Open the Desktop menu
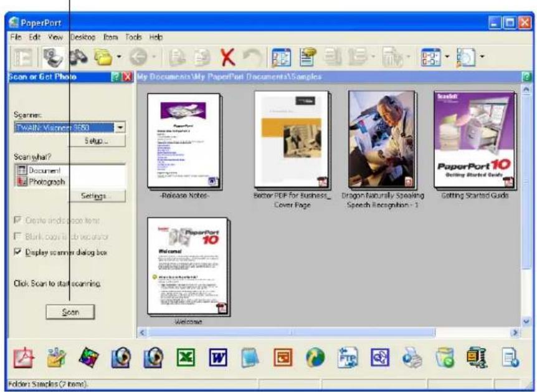The image size is (537, 392). coord(82,37)
